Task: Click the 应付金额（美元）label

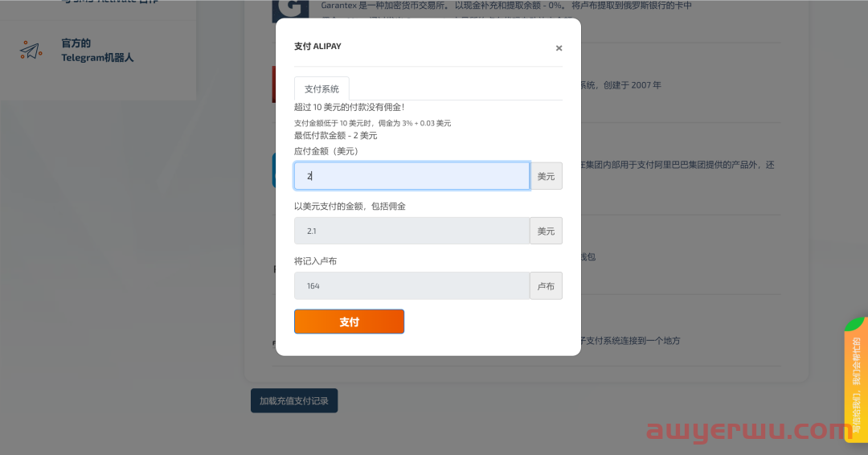Action: point(326,151)
